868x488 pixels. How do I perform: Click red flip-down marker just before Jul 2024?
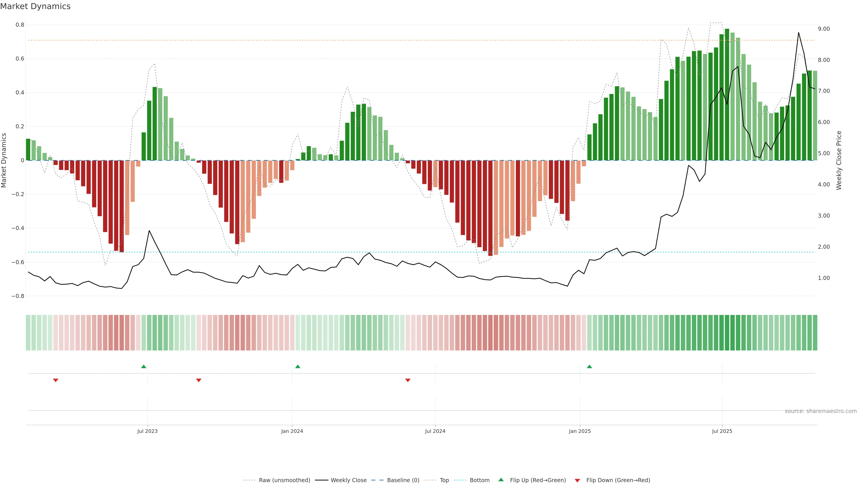click(408, 380)
